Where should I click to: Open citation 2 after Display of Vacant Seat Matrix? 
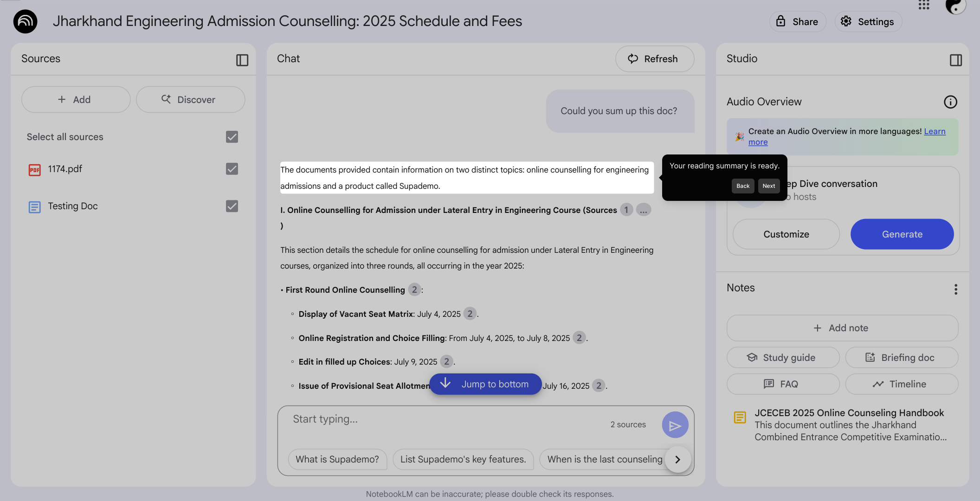click(470, 314)
